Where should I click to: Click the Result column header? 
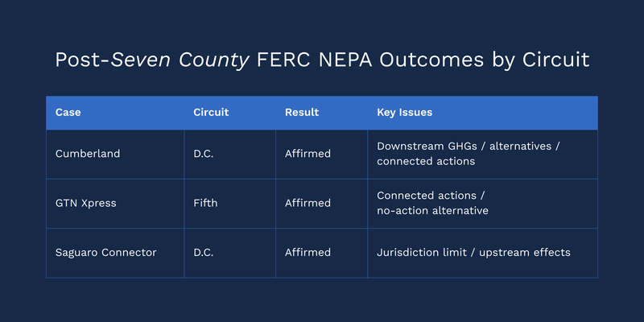coord(302,113)
